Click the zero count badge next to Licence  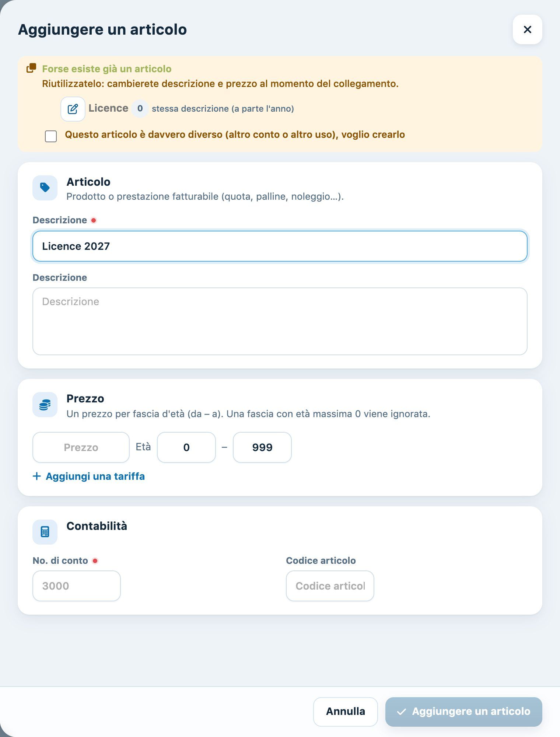pyautogui.click(x=140, y=109)
